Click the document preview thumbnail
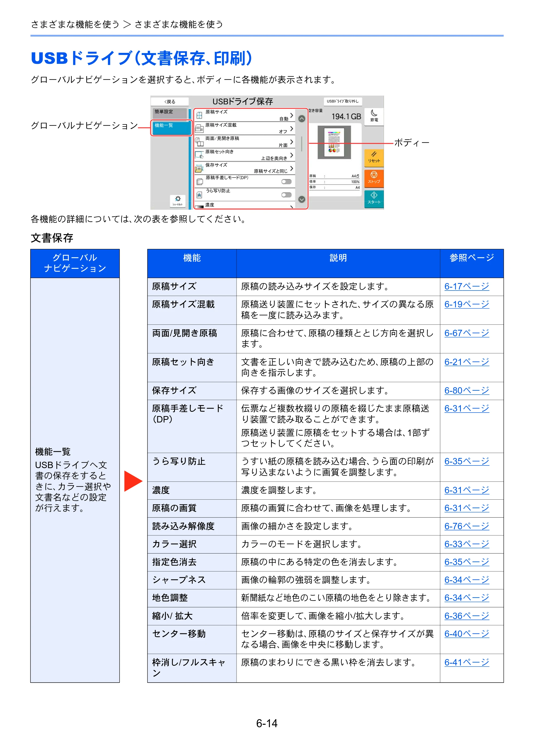534x756 pixels. pos(334,142)
